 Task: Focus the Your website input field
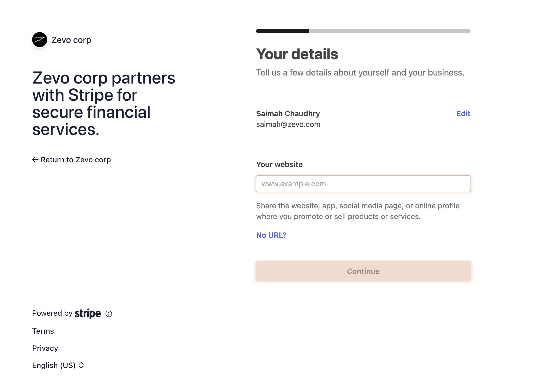tap(363, 184)
